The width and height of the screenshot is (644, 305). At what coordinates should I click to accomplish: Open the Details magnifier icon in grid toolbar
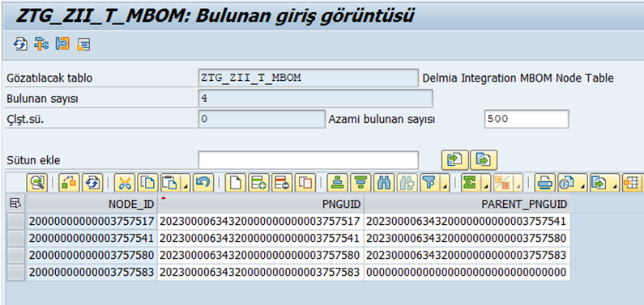point(37,184)
